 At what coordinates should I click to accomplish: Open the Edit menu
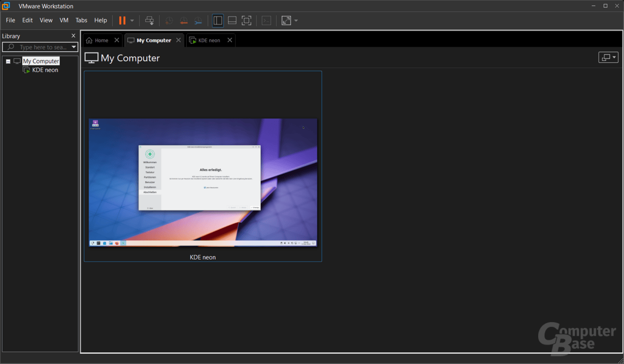27,20
